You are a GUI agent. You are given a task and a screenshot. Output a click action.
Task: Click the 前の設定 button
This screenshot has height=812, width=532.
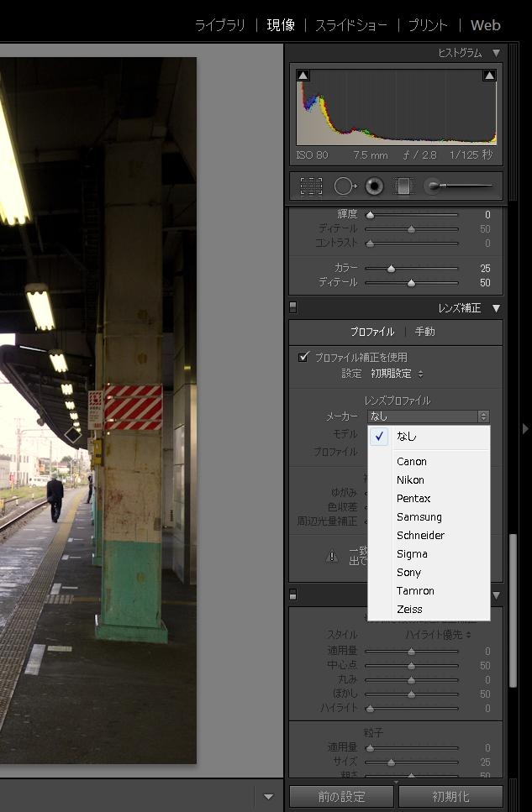pos(342,796)
